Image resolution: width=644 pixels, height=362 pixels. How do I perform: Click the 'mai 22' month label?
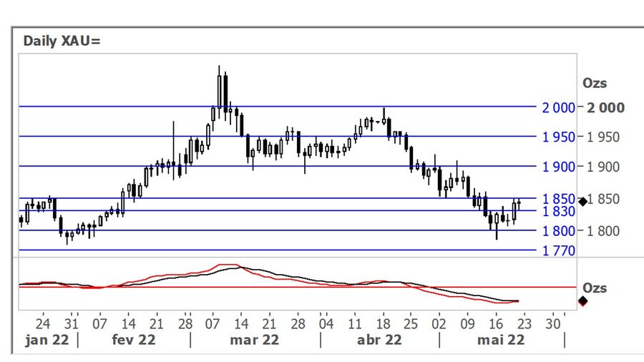(x=501, y=341)
